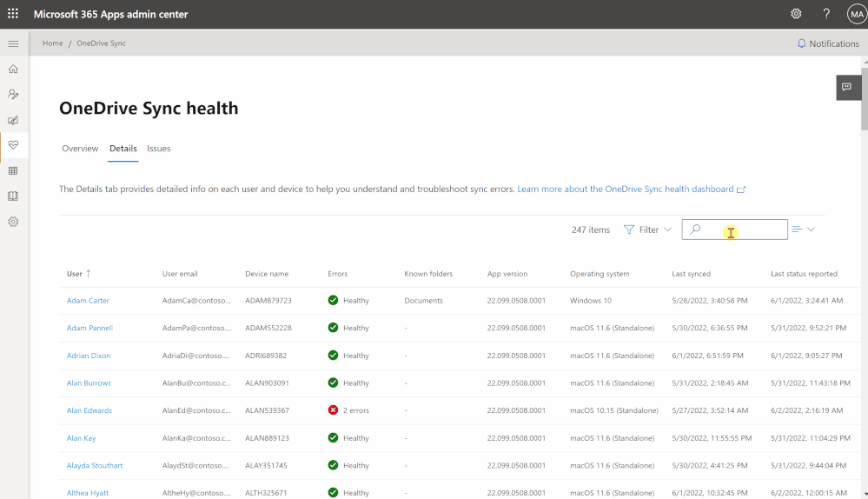
Task: Open the column view options dropdown
Action: point(803,230)
